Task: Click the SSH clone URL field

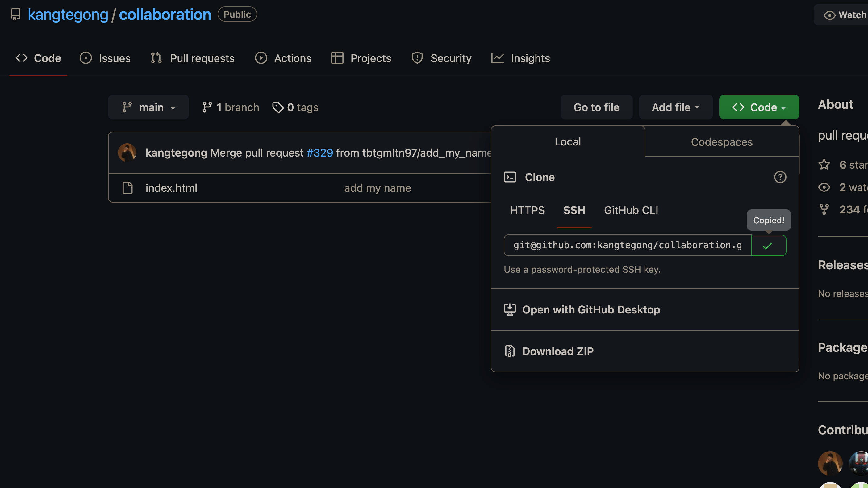Action: point(628,246)
